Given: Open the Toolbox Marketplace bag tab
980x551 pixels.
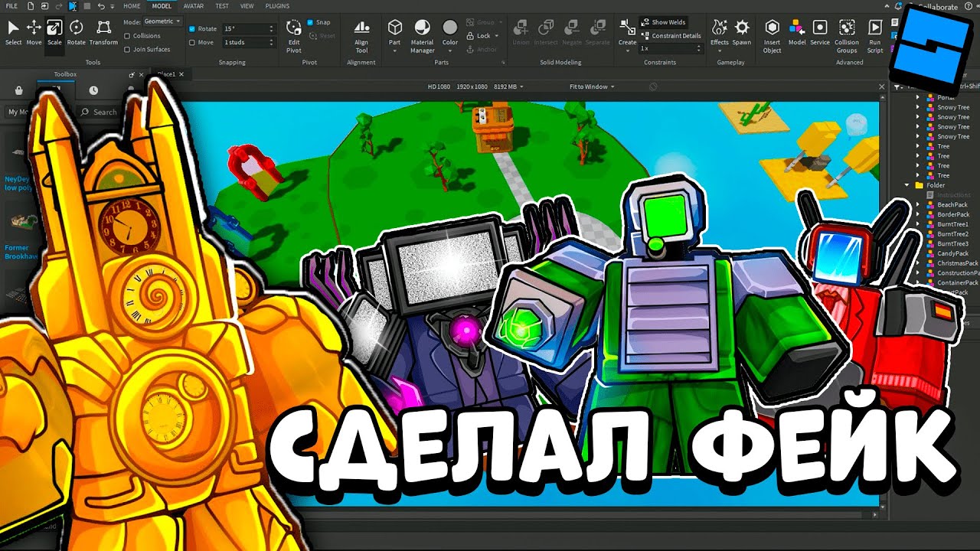Looking at the screenshot, I should pos(18,90).
